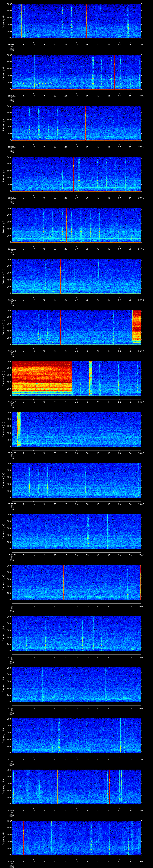
Task: Click the 23:18:00 start time label
Action: tap(12, 147)
